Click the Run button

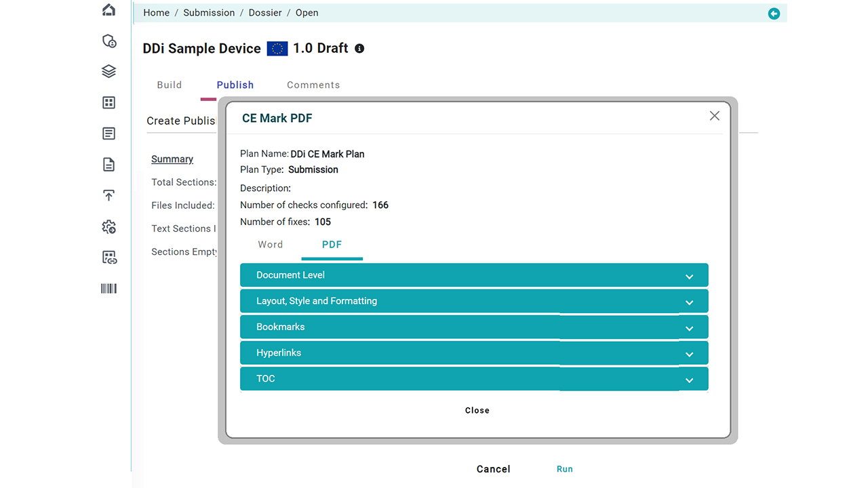tap(564, 469)
